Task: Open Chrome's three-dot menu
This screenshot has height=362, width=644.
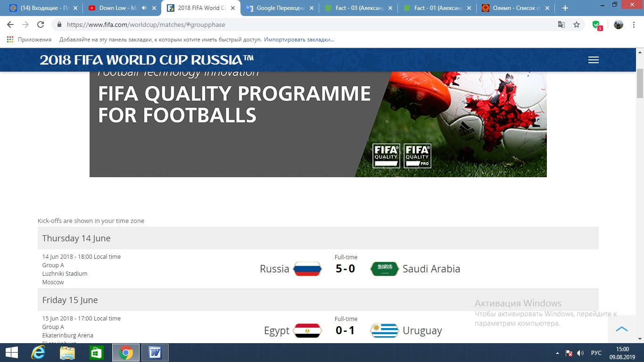Action: click(634, 25)
